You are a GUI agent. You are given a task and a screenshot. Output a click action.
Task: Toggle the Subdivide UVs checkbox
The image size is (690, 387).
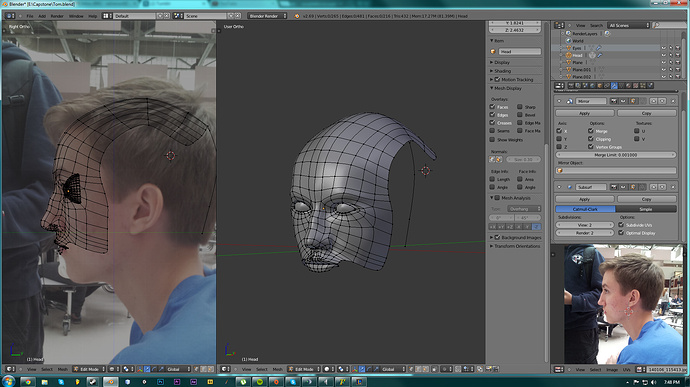pyautogui.click(x=621, y=225)
